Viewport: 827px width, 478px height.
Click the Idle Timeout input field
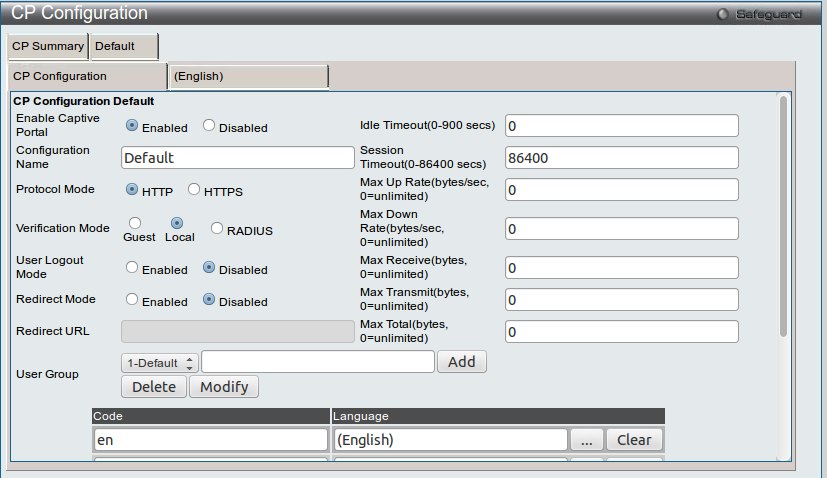(621, 126)
